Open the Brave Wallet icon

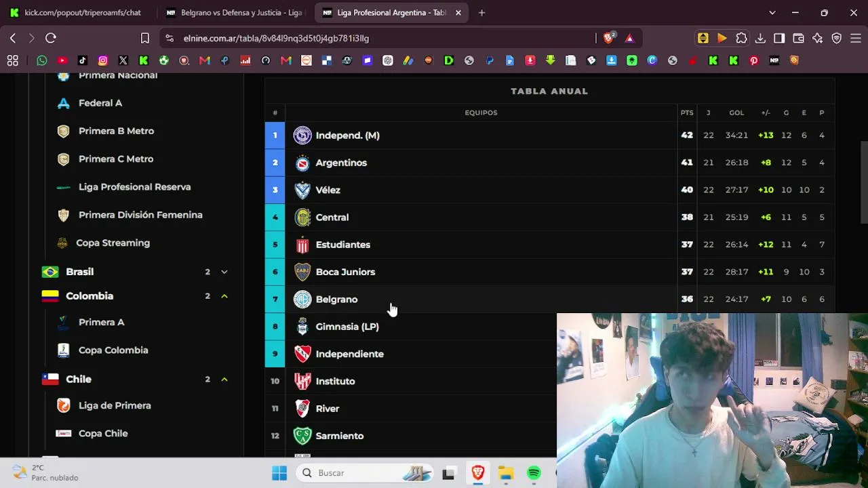click(798, 38)
